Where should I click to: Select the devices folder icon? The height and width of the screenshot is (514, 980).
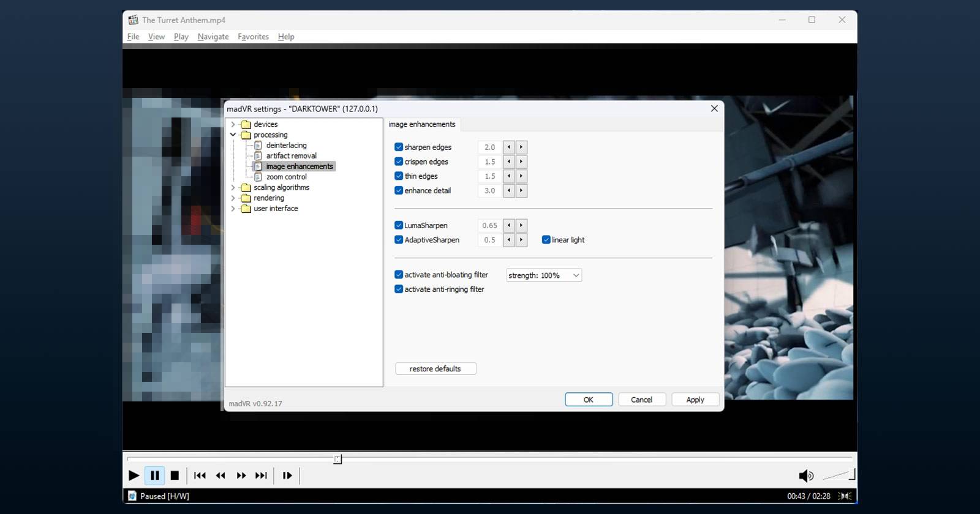pos(246,124)
